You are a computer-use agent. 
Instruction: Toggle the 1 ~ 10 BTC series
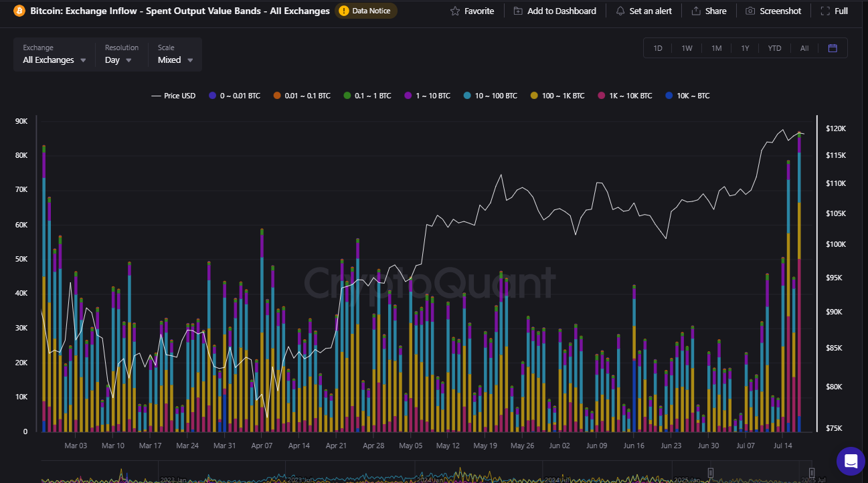tap(428, 96)
